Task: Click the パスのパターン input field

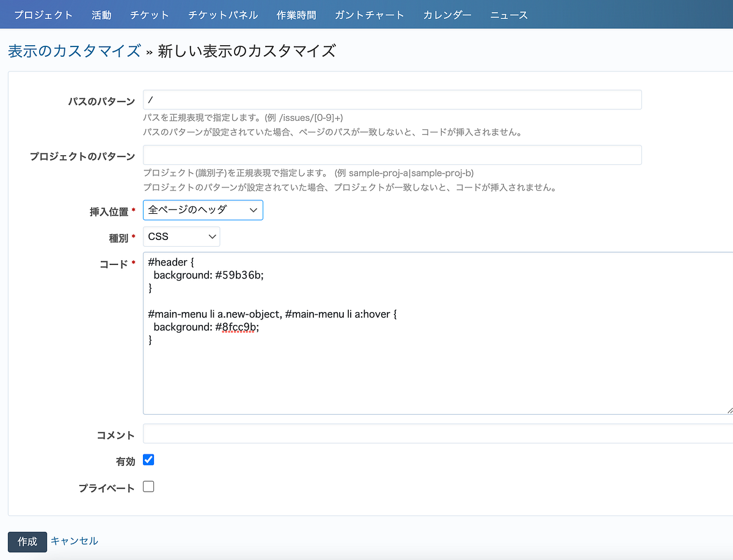Action: 391,100
